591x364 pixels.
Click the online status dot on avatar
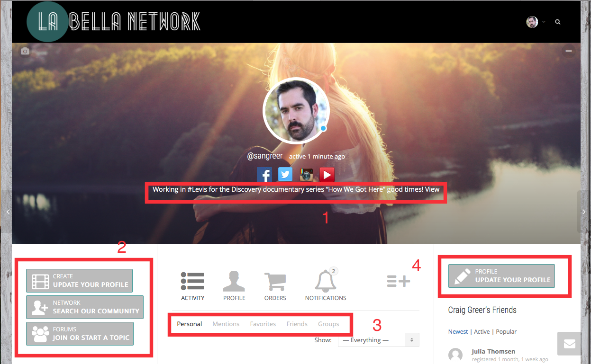(x=323, y=128)
